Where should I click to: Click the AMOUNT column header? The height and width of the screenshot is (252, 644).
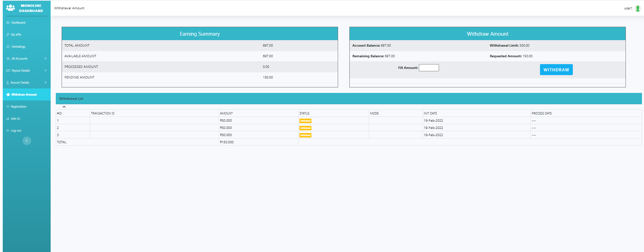tap(226, 113)
